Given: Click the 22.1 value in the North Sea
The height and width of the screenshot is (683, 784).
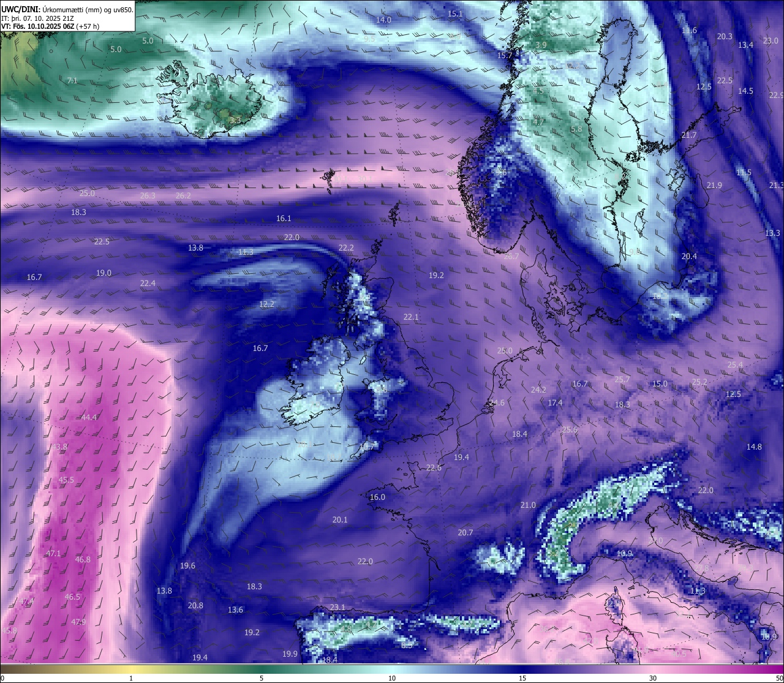Looking at the screenshot, I should (411, 317).
